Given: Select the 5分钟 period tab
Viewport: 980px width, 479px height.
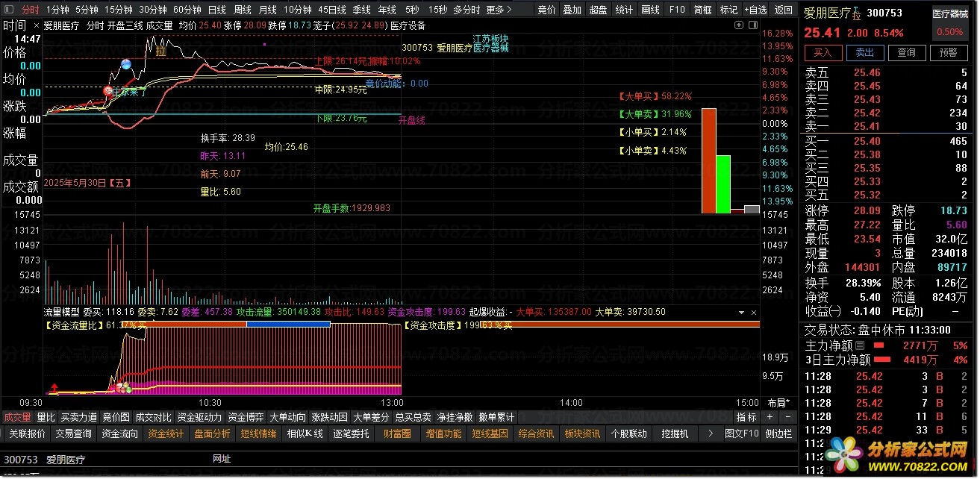Looking at the screenshot, I should tap(87, 10).
